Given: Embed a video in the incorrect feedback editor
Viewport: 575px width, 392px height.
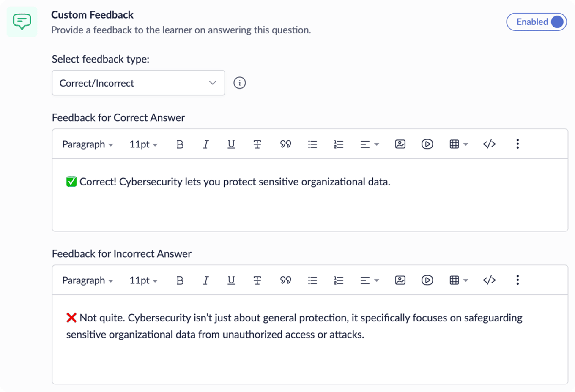Looking at the screenshot, I should point(427,280).
